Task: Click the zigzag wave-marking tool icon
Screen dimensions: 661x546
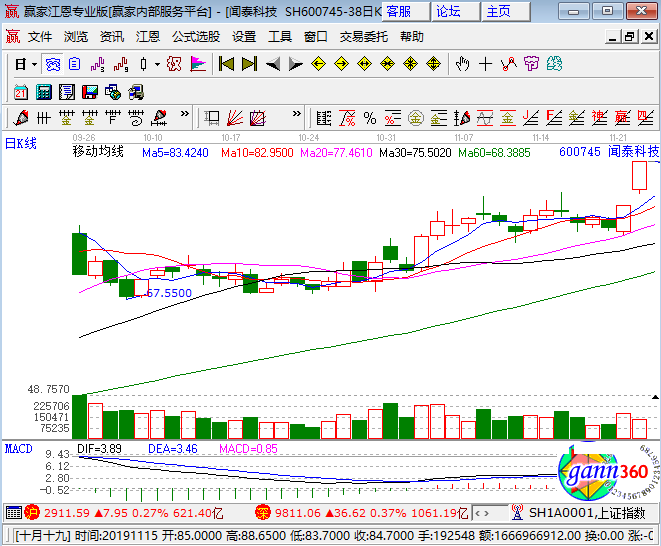Action: [508, 64]
